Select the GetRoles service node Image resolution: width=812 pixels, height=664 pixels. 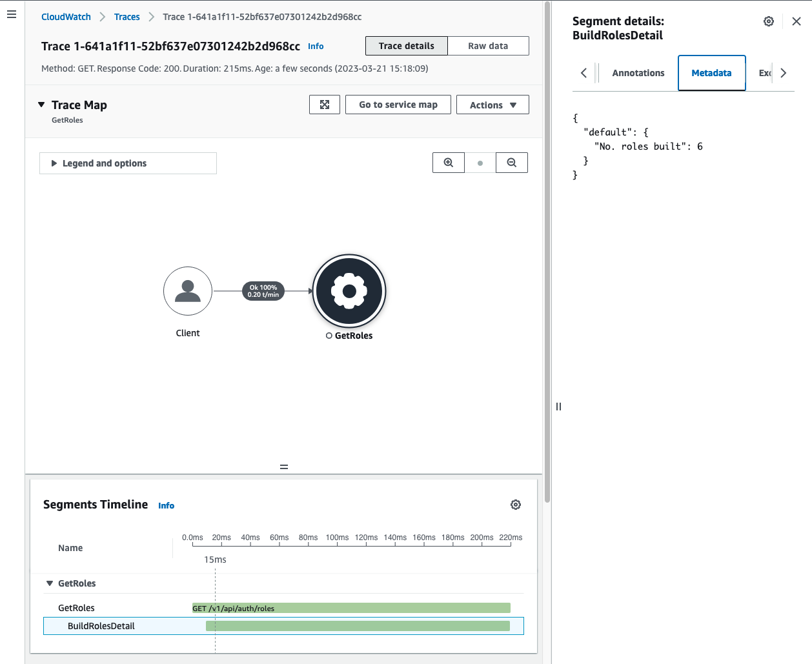pos(349,291)
